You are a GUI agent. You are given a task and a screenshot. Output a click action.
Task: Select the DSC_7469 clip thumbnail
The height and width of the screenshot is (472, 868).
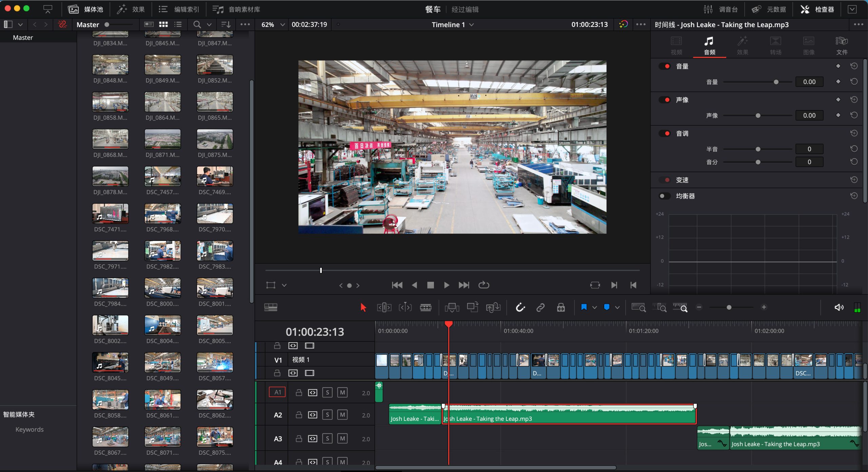pyautogui.click(x=215, y=176)
